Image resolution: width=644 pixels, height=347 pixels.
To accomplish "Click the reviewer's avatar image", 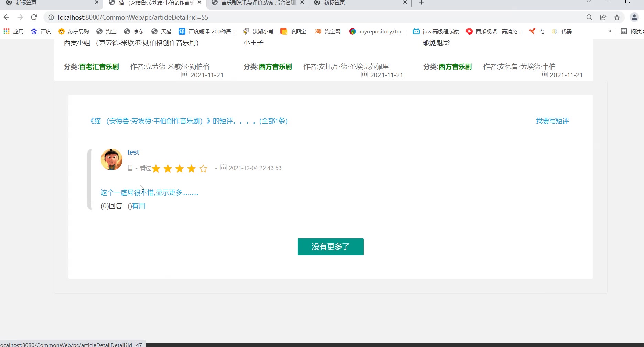I will pos(111,160).
